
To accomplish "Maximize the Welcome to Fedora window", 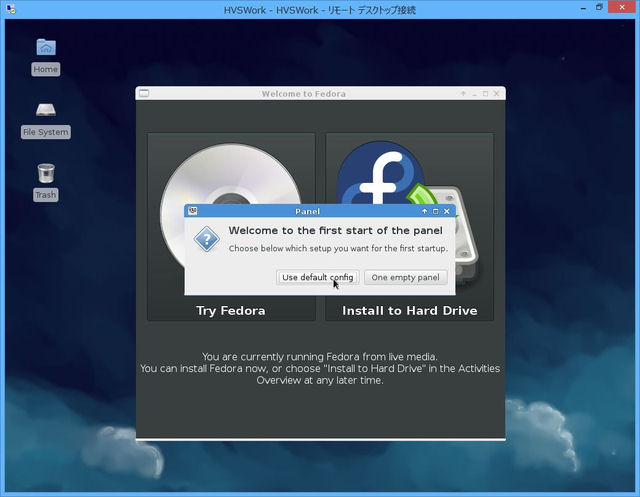I will point(485,93).
